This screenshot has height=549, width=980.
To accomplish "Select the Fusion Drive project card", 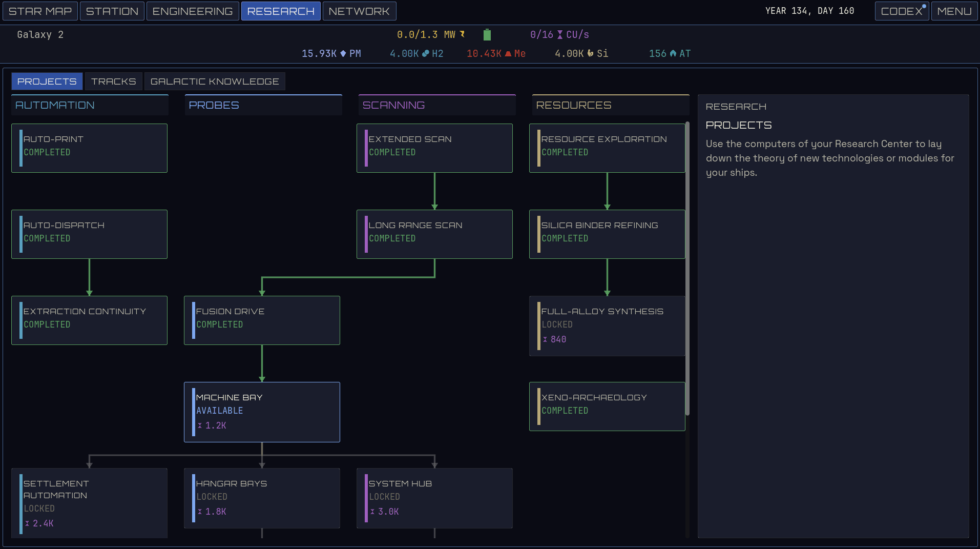I will (x=262, y=320).
